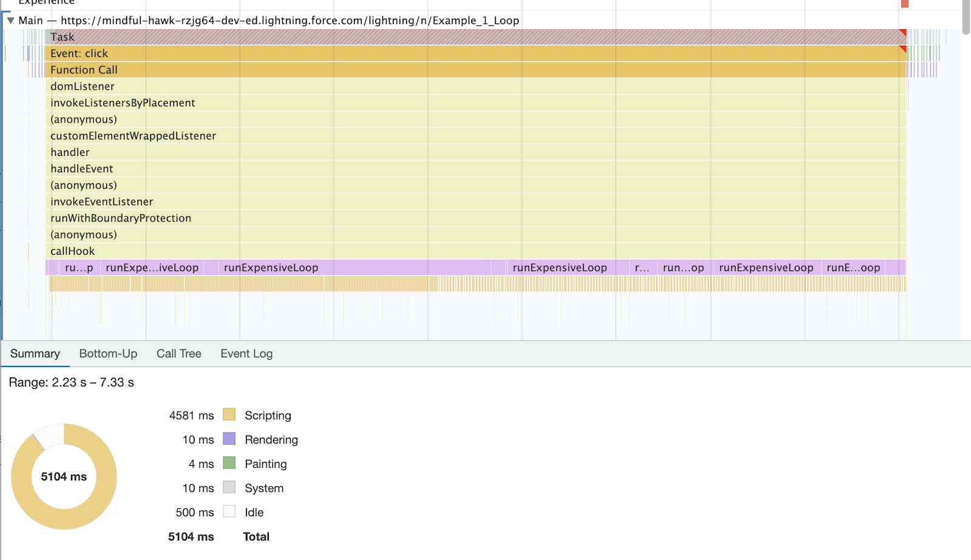This screenshot has width=971, height=560.
Task: Open the Event Log tab
Action: pos(246,354)
